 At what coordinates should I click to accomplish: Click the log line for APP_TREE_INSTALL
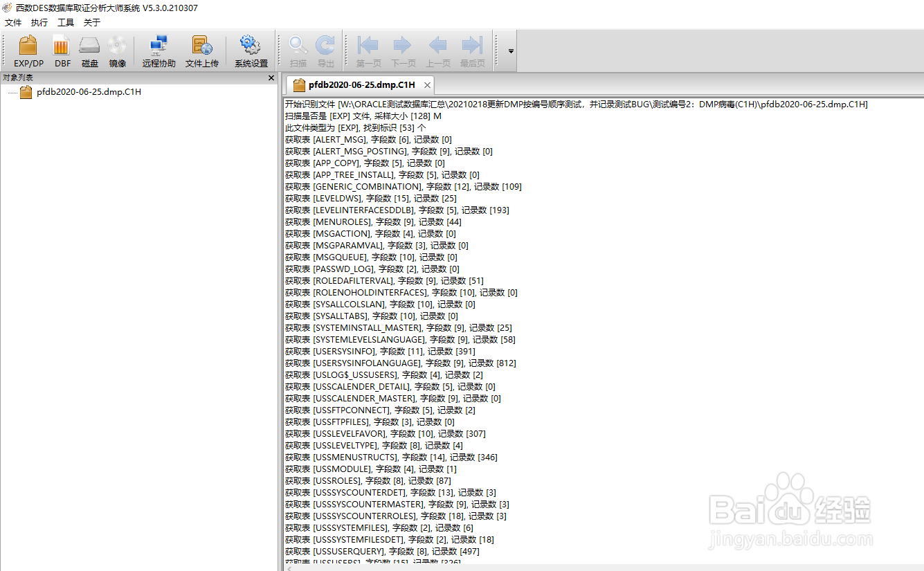[x=383, y=175]
